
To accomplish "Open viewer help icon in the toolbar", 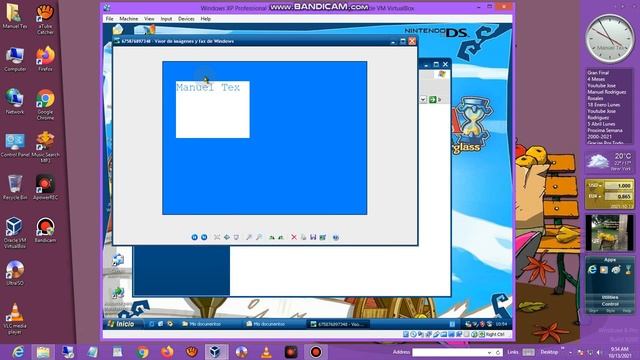I will coord(336,237).
